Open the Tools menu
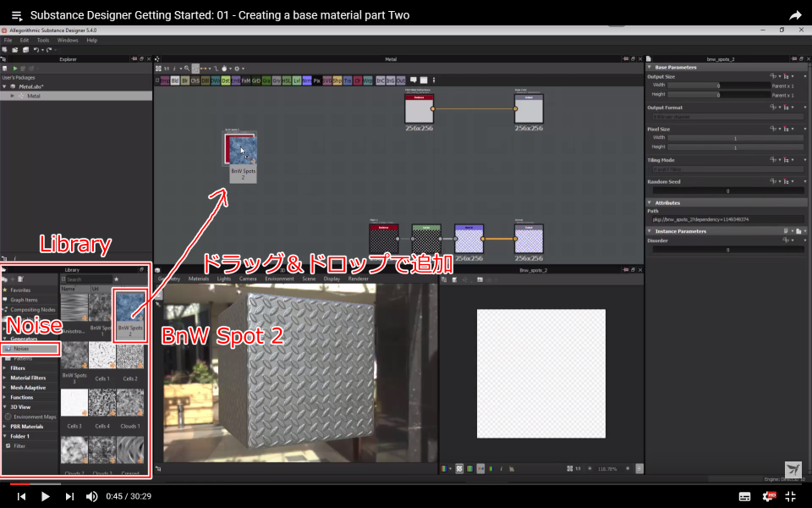Image resolution: width=812 pixels, height=508 pixels. click(43, 40)
